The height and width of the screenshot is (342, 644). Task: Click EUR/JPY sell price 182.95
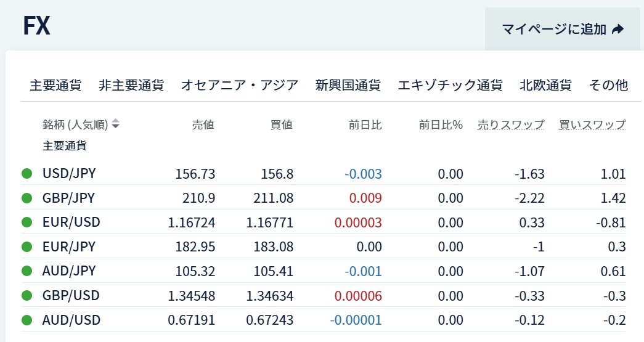point(195,247)
